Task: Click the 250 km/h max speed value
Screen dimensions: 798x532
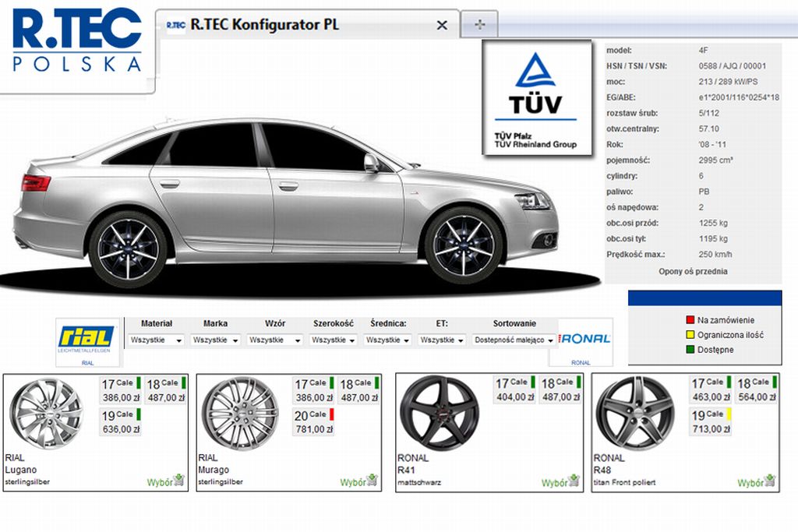Action: [715, 254]
